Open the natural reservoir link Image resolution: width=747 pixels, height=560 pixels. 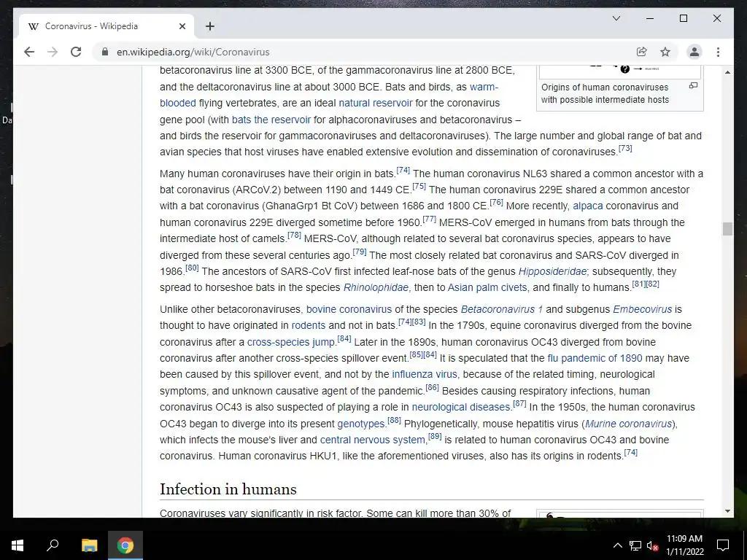pyautogui.click(x=376, y=103)
